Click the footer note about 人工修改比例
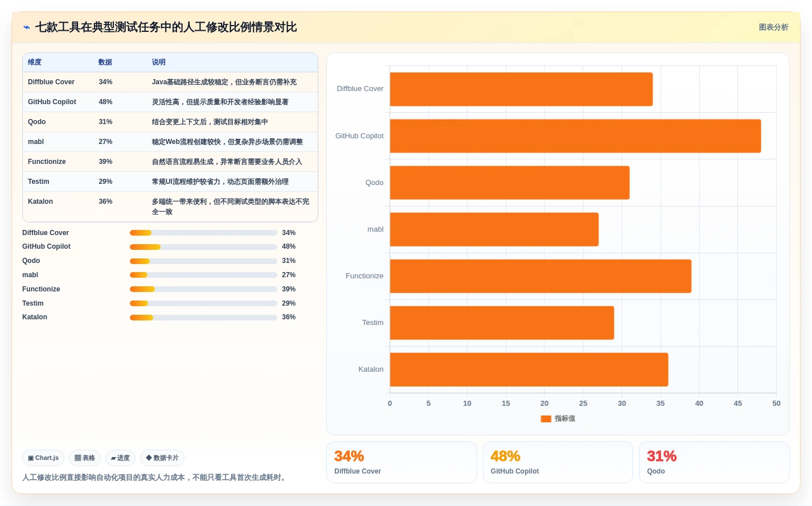812x506 pixels. pyautogui.click(x=155, y=478)
